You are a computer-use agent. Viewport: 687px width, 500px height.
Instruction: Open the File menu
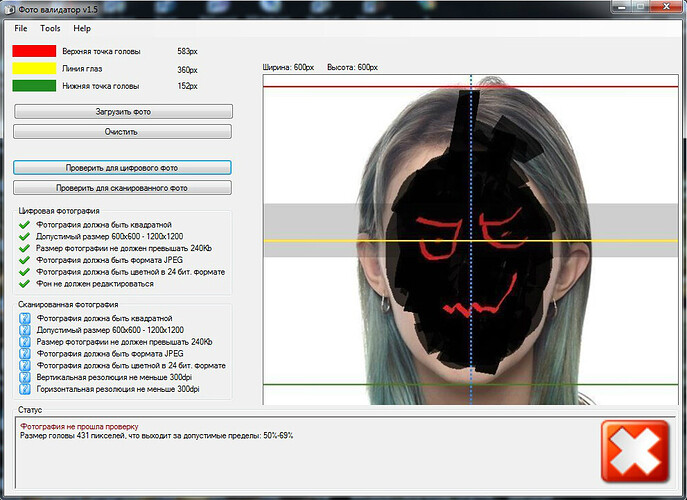[21, 28]
